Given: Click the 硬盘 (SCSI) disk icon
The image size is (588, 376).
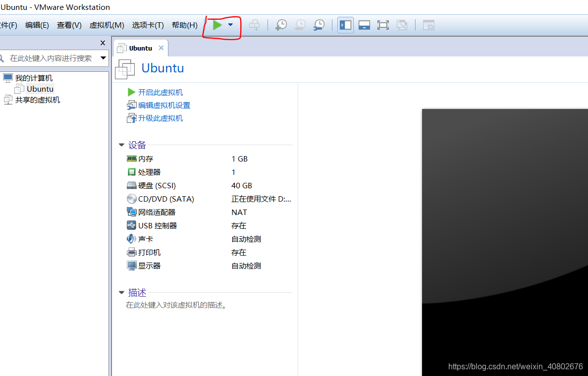Looking at the screenshot, I should point(132,186).
